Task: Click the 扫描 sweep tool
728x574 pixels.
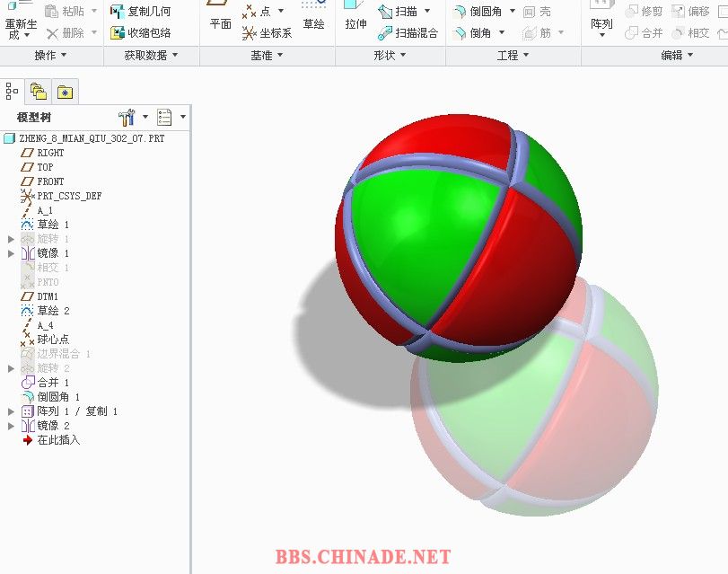Action: (x=398, y=11)
